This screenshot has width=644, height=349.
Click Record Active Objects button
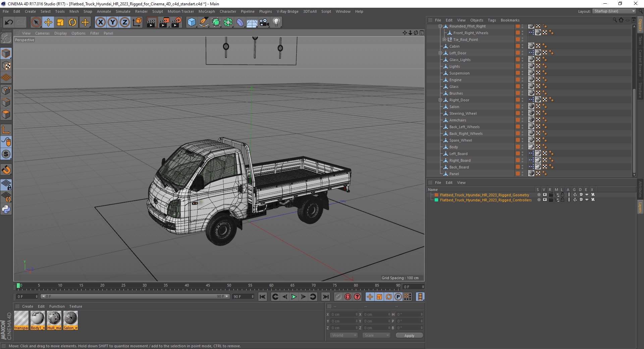(338, 297)
